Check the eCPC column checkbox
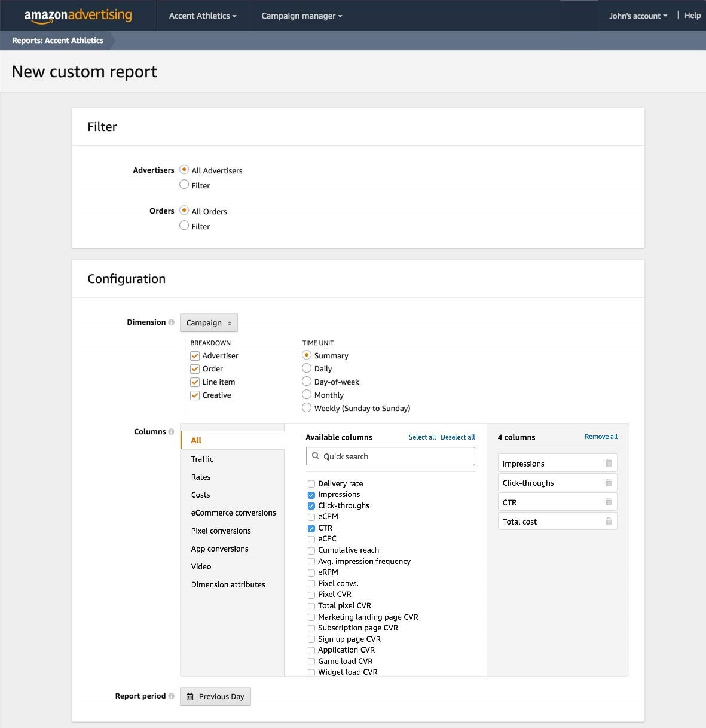Viewport: 706px width, 728px height. (x=311, y=539)
